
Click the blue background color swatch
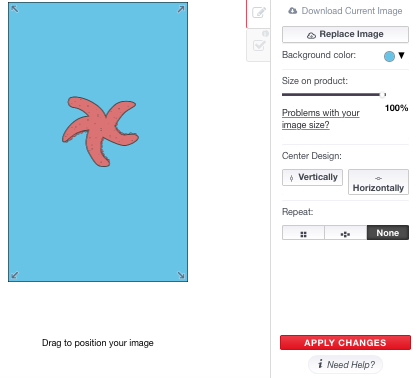pos(389,56)
